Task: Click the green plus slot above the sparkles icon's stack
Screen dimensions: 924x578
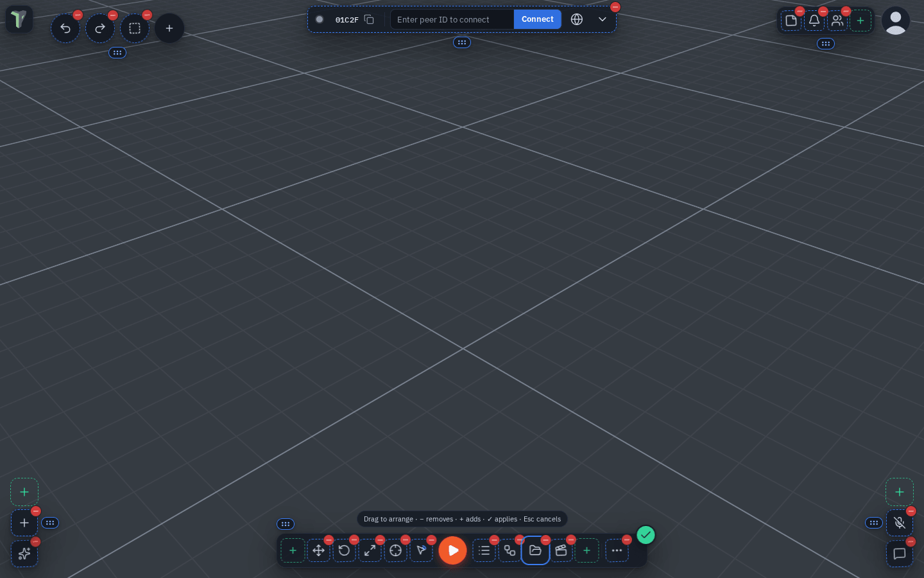Action: click(x=24, y=492)
